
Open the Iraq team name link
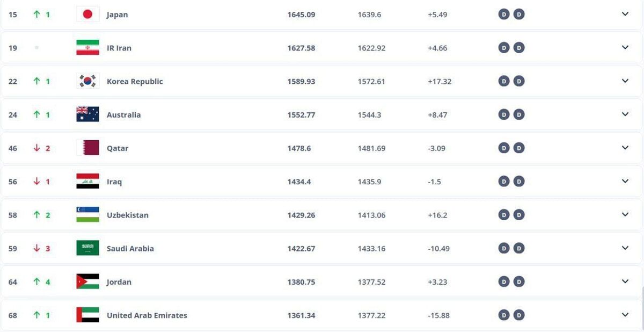coord(114,182)
